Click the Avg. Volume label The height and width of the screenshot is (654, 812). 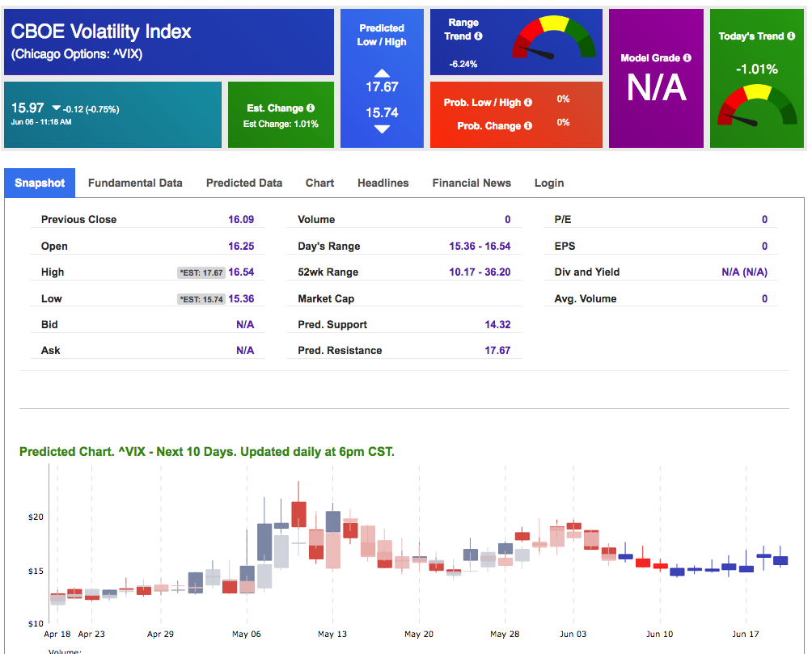586,298
